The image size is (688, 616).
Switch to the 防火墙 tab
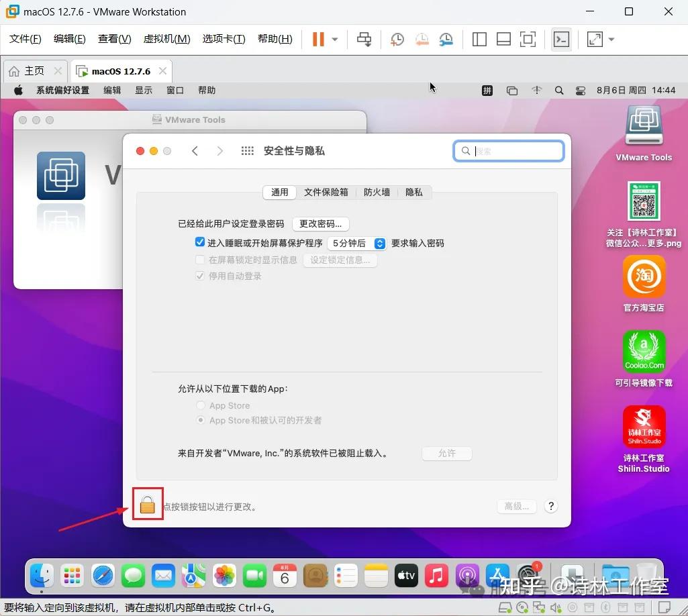[x=377, y=192]
